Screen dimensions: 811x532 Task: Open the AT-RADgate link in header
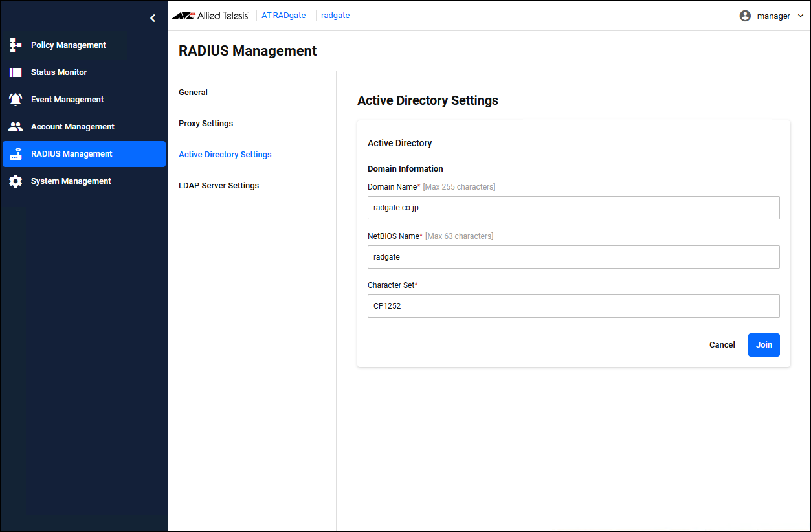click(x=283, y=16)
